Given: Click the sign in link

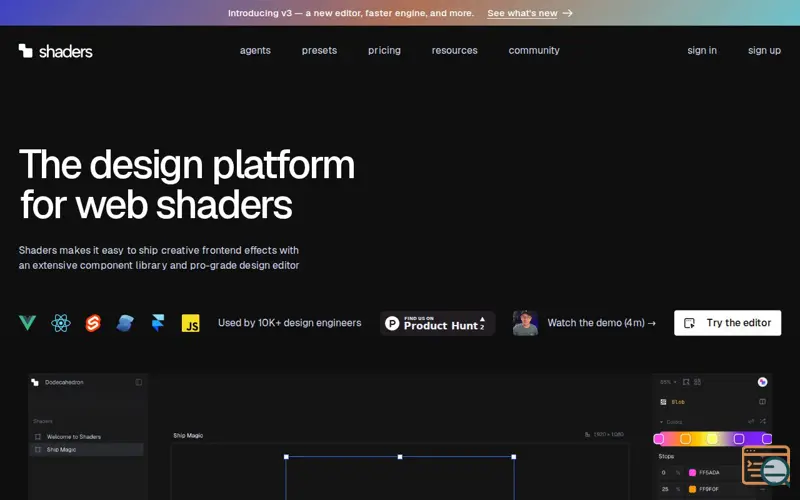Looking at the screenshot, I should point(702,51).
